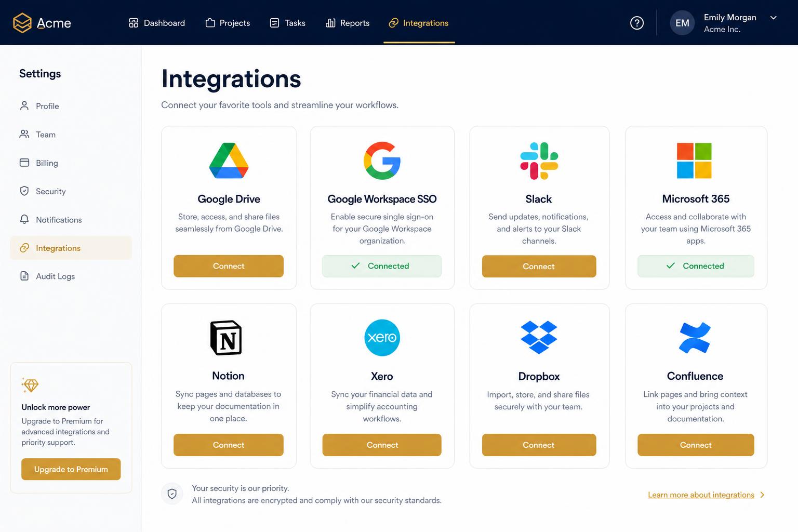Click the Team people icon in sidebar

[x=24, y=134]
